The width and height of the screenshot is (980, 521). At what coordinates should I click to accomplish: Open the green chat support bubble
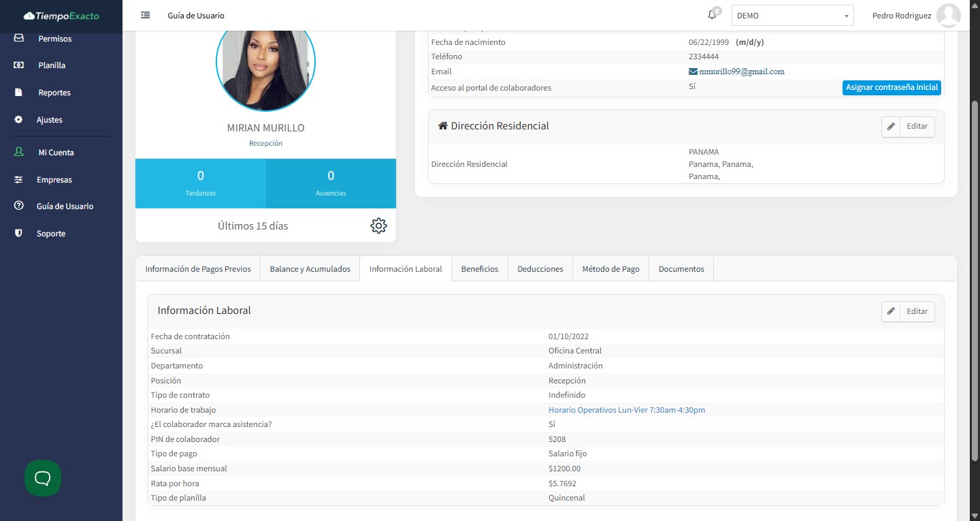[43, 478]
